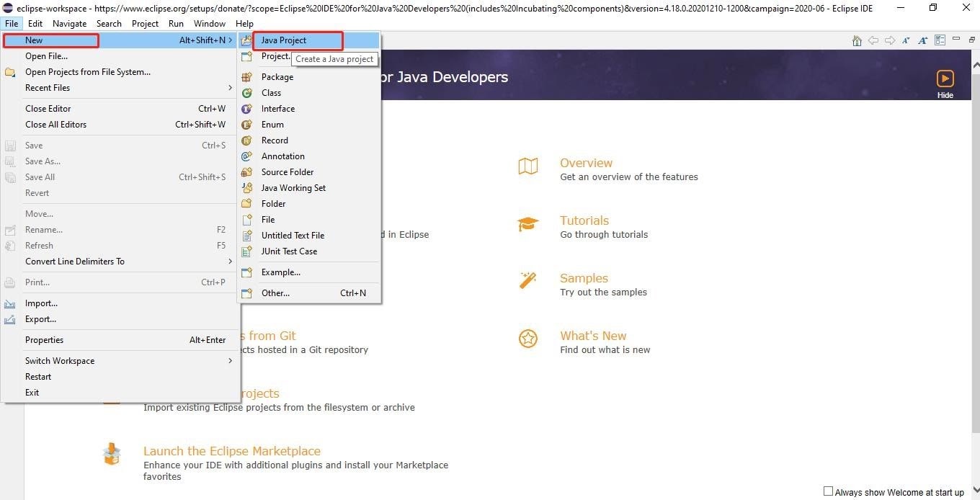Open the Overview map icon

528,166
